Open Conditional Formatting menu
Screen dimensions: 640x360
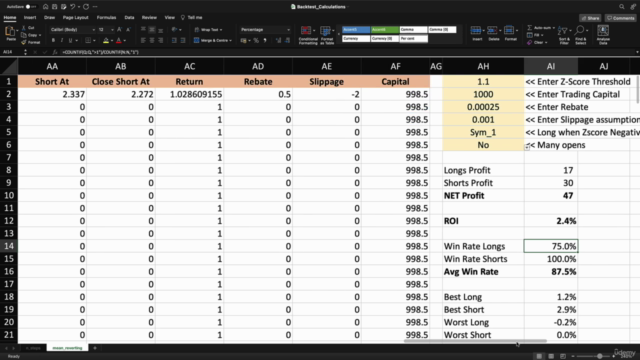pos(308,35)
